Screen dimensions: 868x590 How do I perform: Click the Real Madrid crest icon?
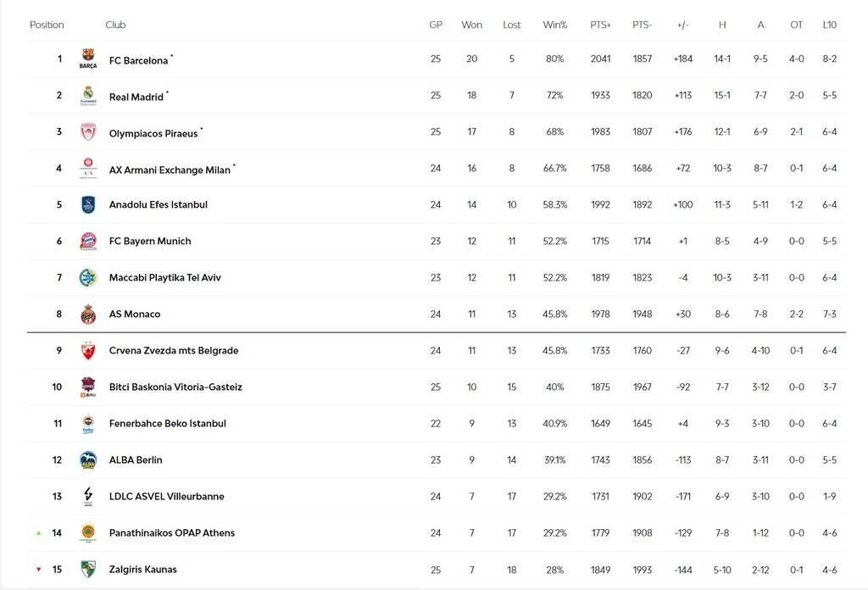point(88,96)
